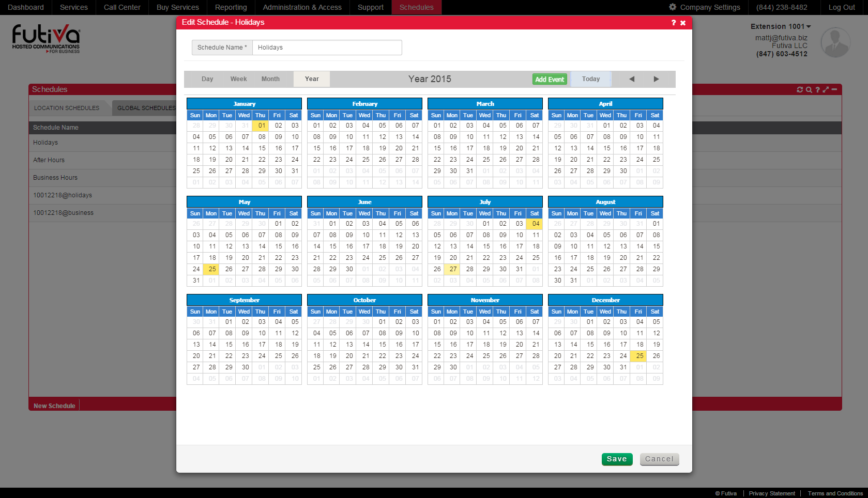Click highlighted July 04 holiday
The height and width of the screenshot is (498, 868).
[536, 224]
